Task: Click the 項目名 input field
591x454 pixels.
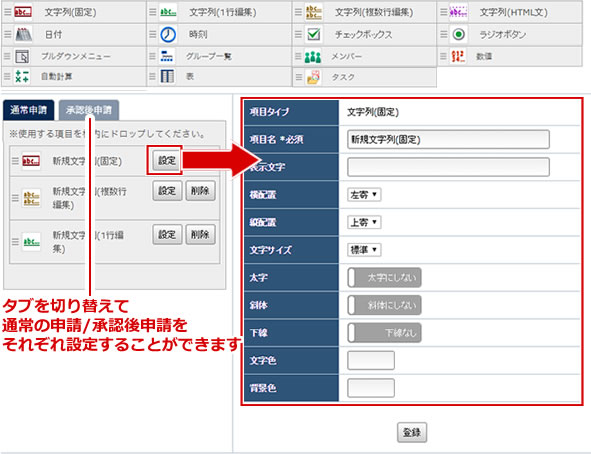Action: pos(448,139)
